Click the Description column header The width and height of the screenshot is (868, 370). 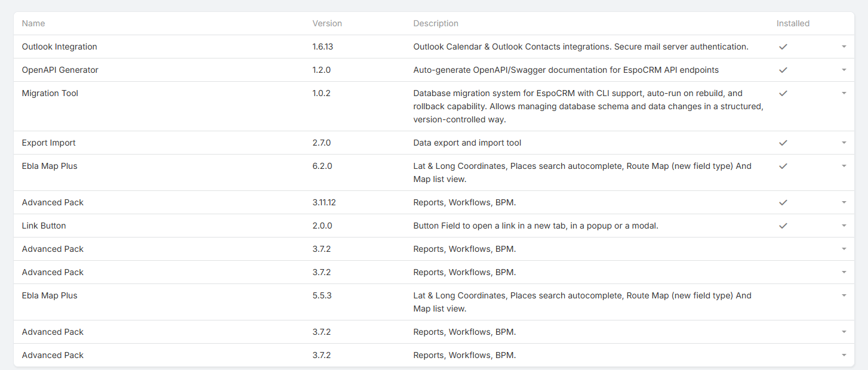(x=436, y=23)
